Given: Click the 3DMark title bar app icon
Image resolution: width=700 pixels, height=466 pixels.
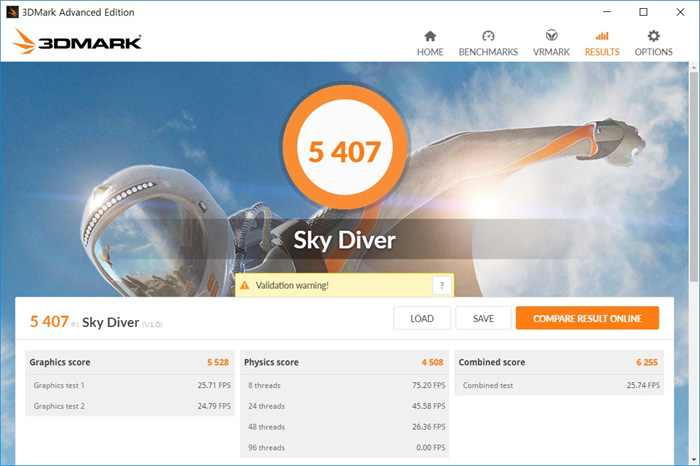Looking at the screenshot, I should (x=12, y=12).
